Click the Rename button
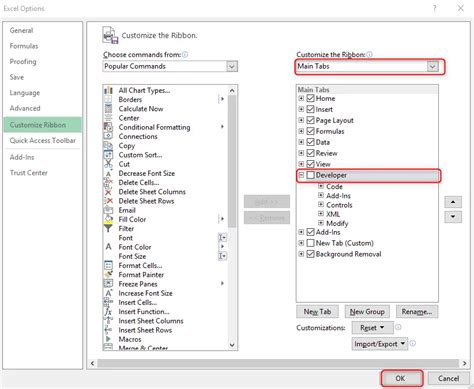 (x=417, y=312)
